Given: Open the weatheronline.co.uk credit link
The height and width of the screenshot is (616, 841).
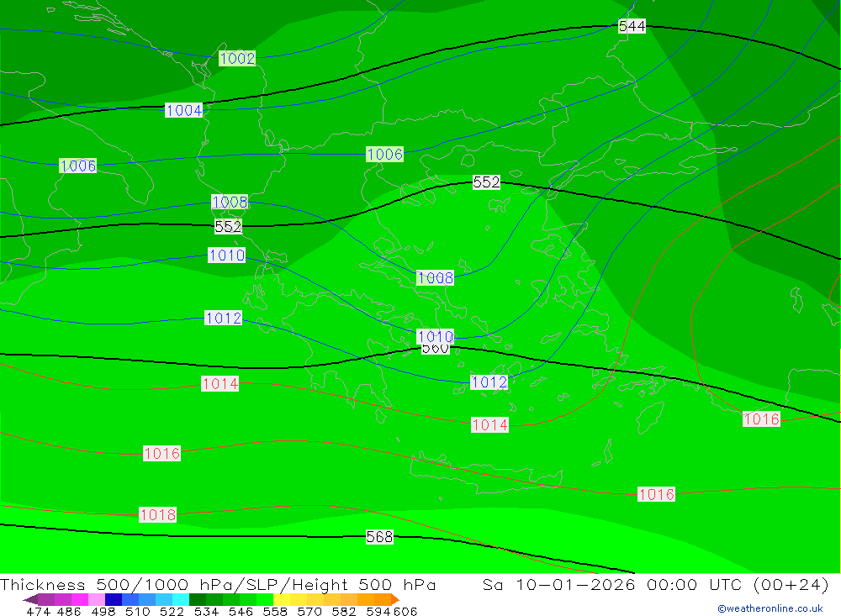Looking at the screenshot, I should point(770,608).
